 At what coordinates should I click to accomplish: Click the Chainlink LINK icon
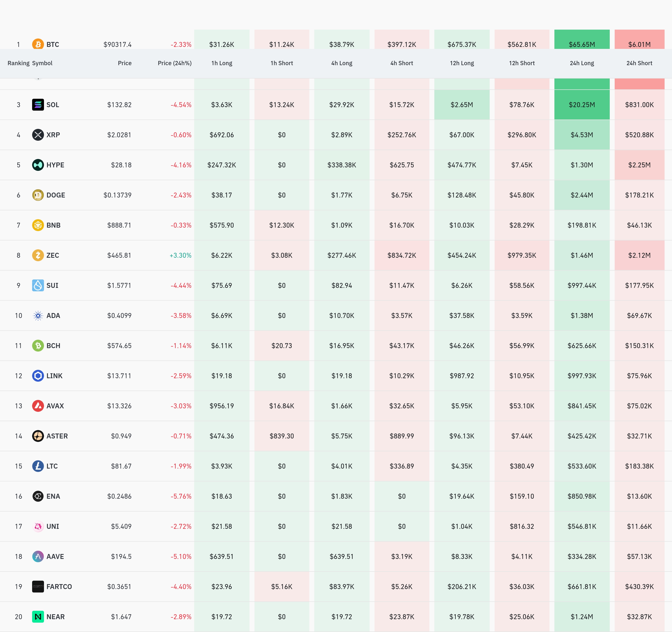pyautogui.click(x=38, y=375)
